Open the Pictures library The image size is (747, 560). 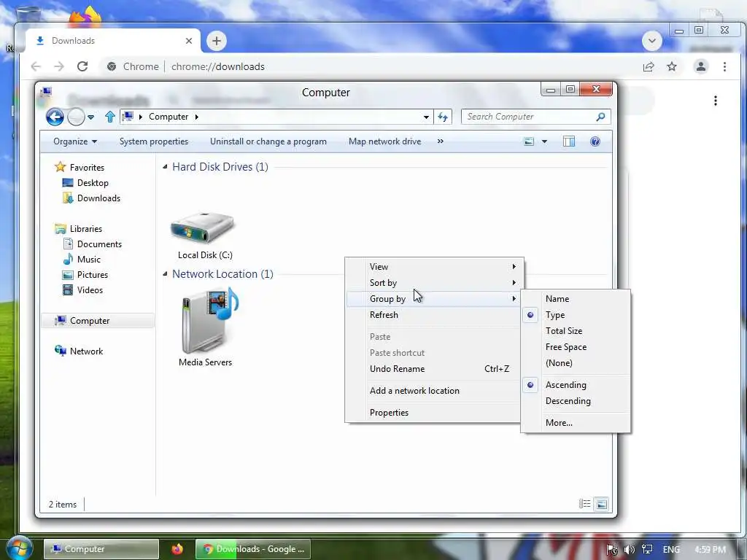pos(93,275)
